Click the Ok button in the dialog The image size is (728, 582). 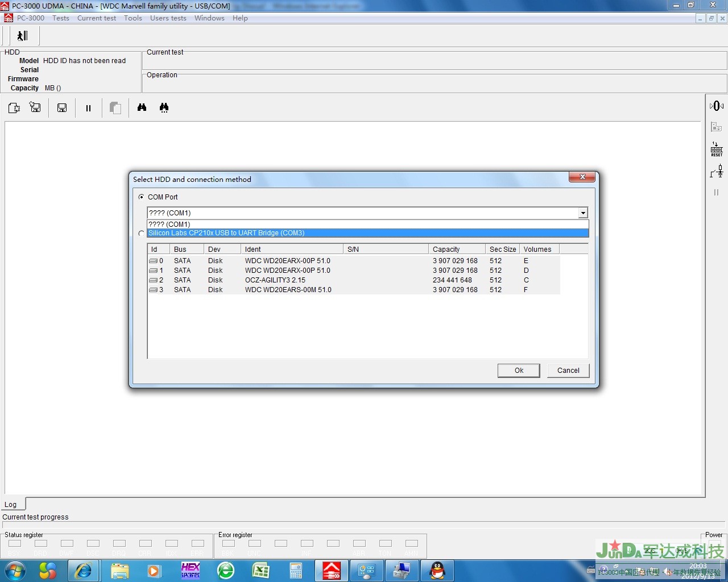[x=519, y=371]
